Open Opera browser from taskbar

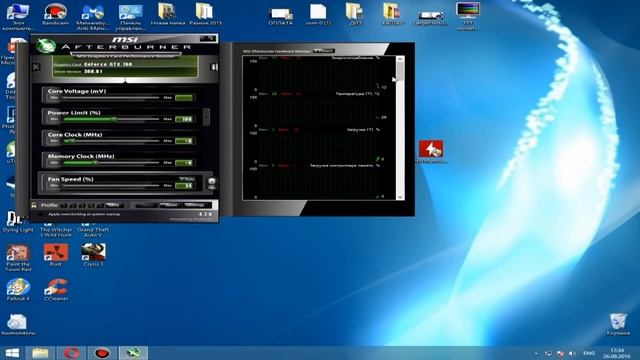coord(71,353)
